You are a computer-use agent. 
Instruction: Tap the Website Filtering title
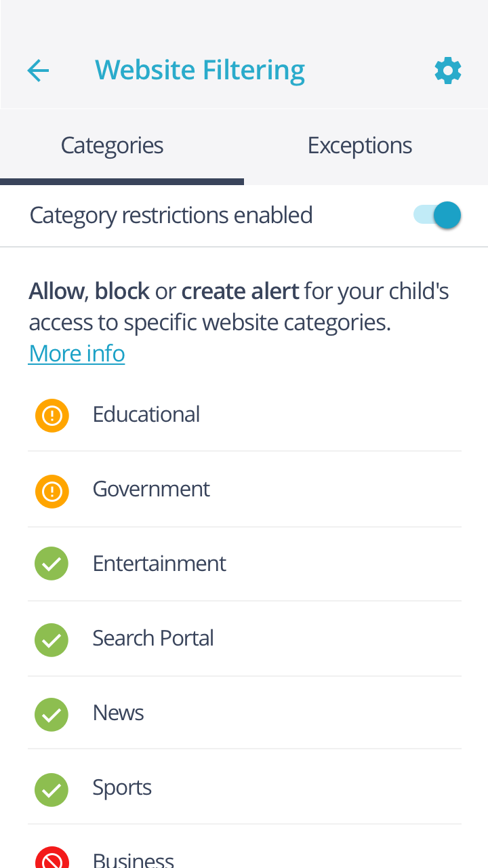point(200,71)
